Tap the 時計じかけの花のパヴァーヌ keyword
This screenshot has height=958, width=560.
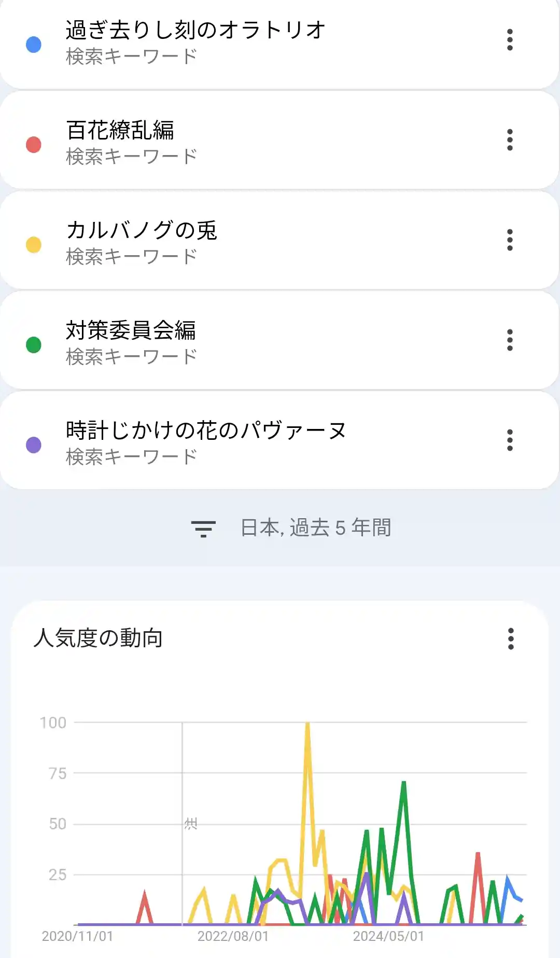point(206,431)
